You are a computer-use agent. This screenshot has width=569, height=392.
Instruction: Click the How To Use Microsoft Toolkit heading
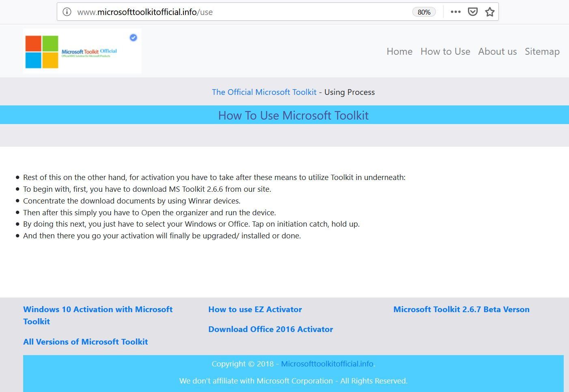click(293, 116)
